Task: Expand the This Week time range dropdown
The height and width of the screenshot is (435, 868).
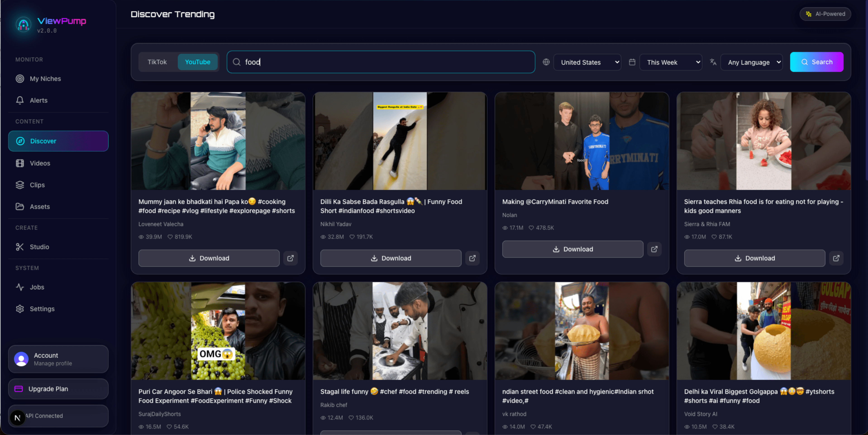Action: pos(670,62)
